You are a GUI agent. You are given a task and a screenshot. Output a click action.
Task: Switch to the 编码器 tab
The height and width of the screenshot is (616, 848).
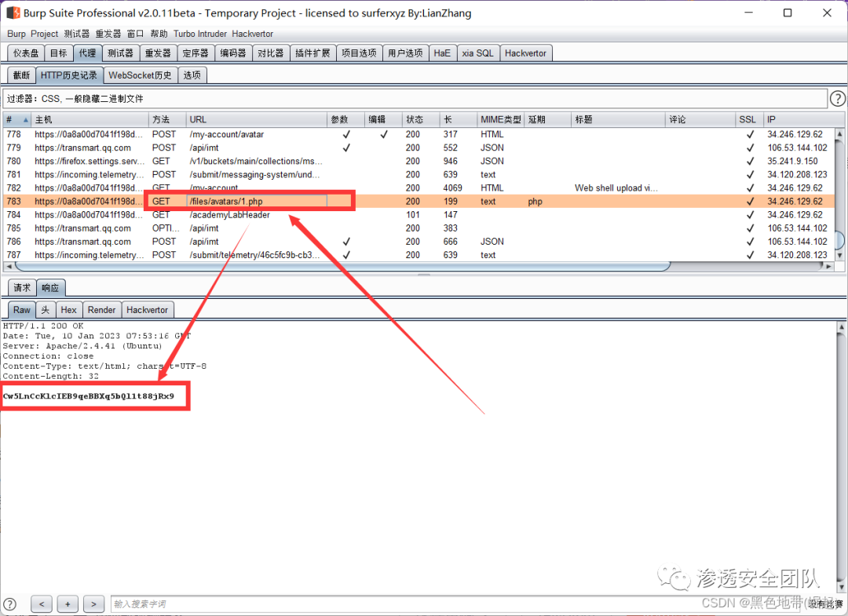tap(233, 53)
